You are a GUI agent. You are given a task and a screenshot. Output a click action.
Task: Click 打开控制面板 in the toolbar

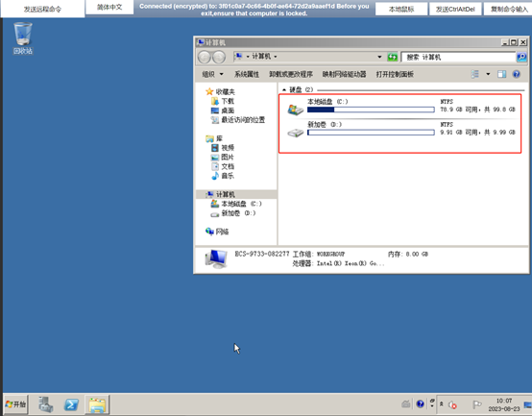pyautogui.click(x=395, y=74)
